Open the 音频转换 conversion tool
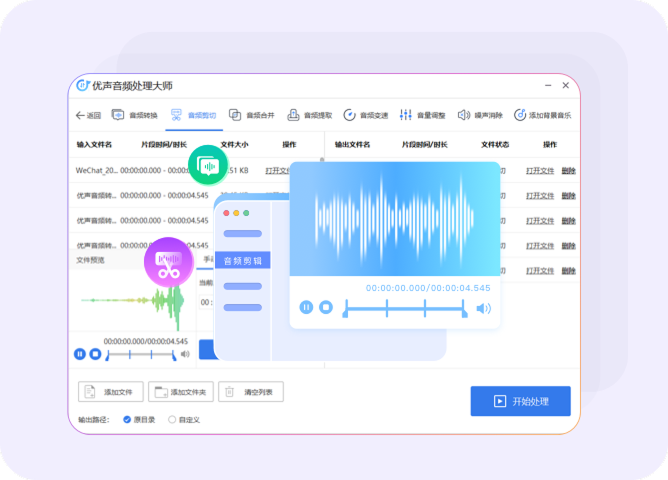 136,115
